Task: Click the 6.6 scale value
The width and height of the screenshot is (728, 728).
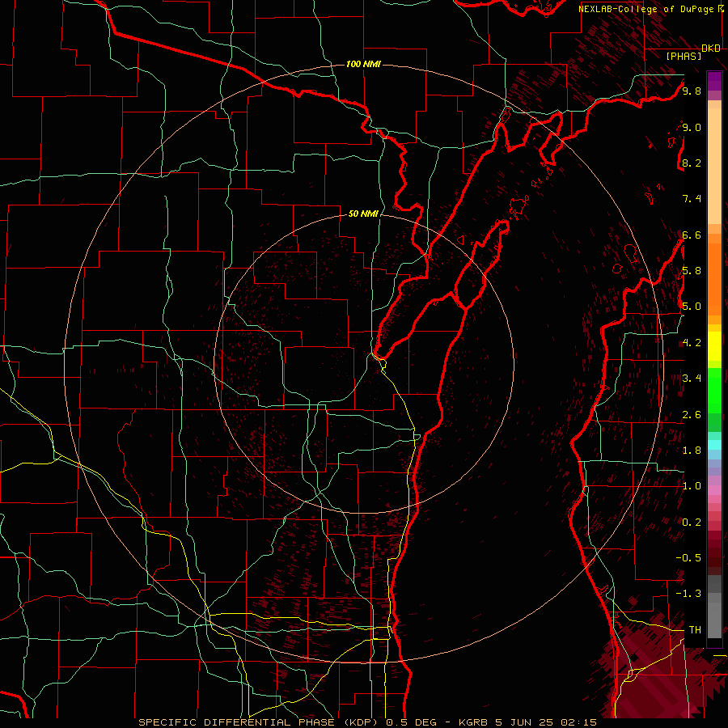Action: [692, 235]
